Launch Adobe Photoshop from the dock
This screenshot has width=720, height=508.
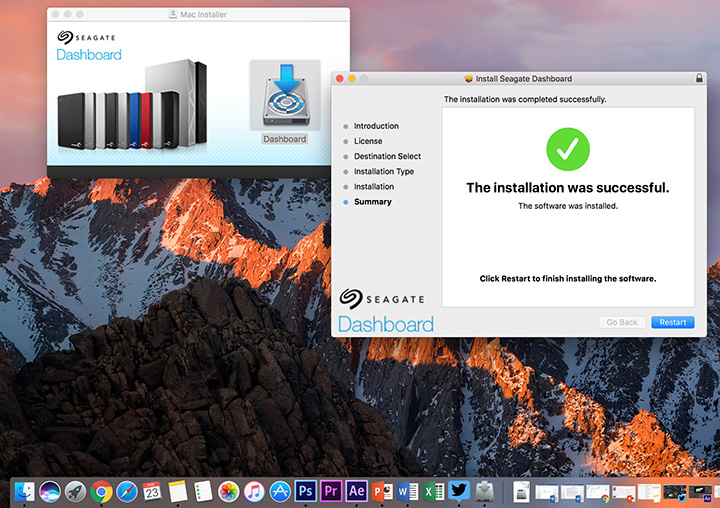pyautogui.click(x=306, y=491)
